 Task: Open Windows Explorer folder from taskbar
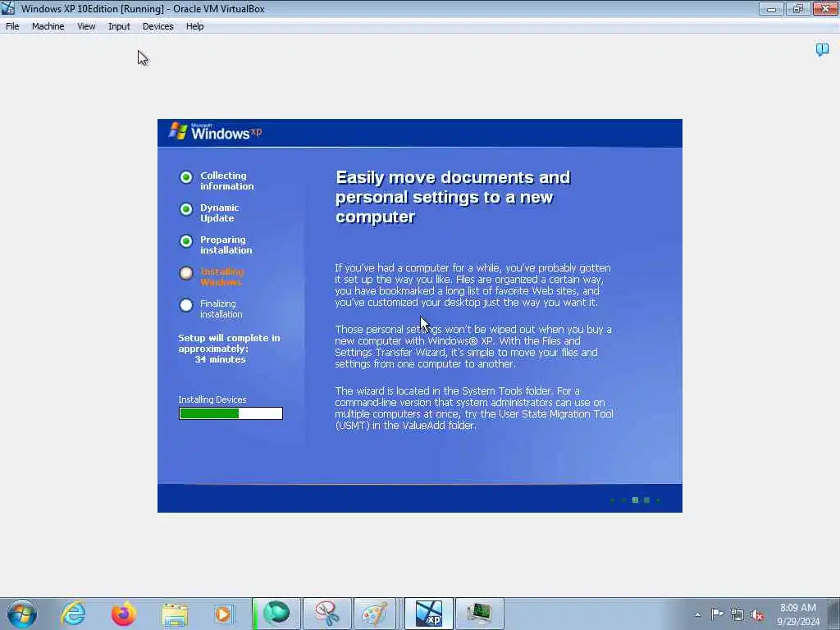[x=175, y=614]
